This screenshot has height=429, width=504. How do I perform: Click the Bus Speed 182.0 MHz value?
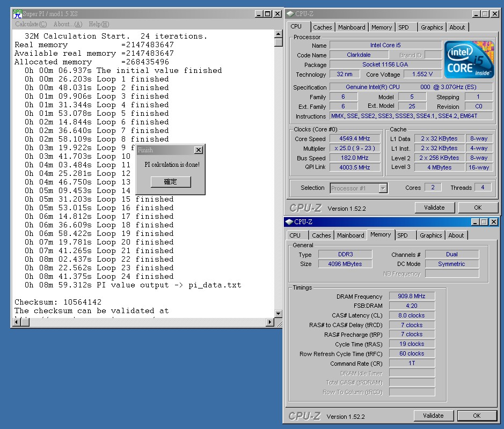tap(355, 158)
